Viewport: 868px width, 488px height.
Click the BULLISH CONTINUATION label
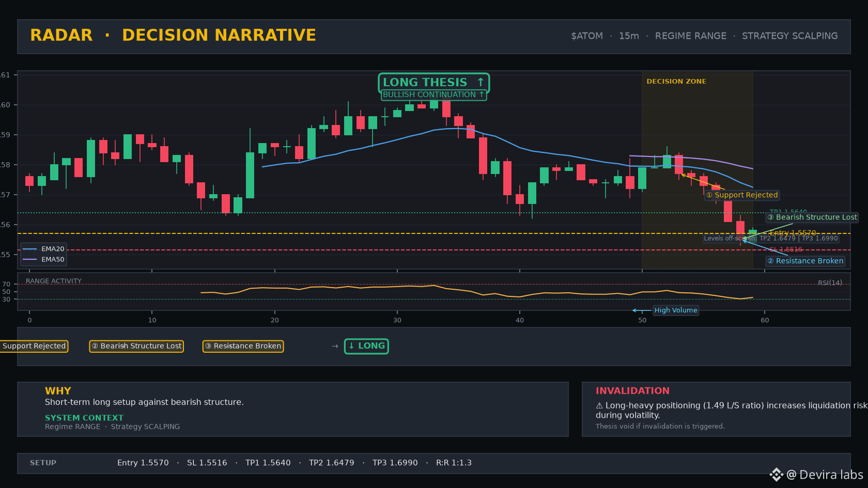[433, 95]
